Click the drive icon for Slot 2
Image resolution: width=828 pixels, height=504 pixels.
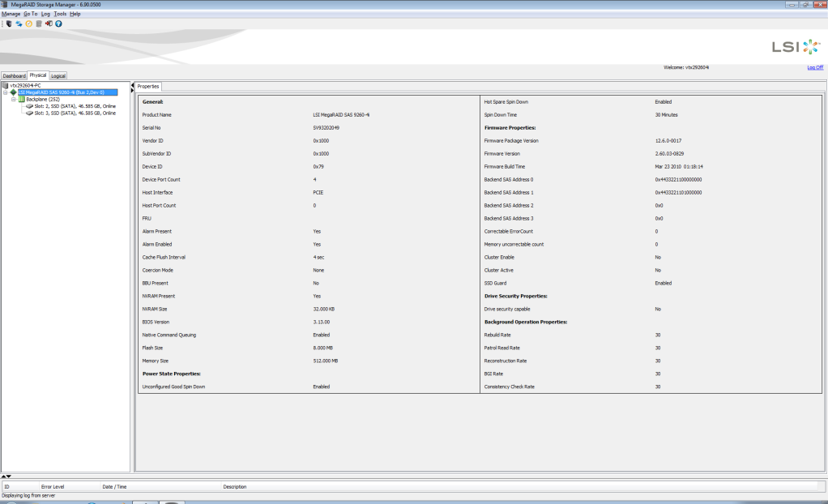(x=29, y=106)
